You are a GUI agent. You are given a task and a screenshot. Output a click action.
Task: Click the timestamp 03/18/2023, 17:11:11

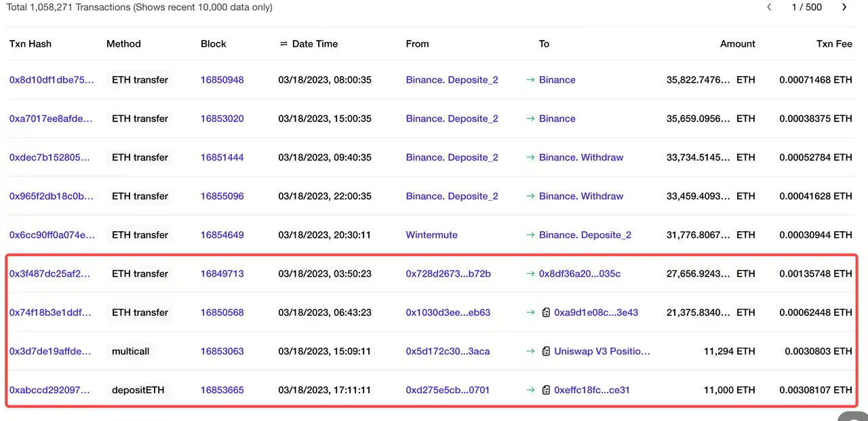[325, 390]
